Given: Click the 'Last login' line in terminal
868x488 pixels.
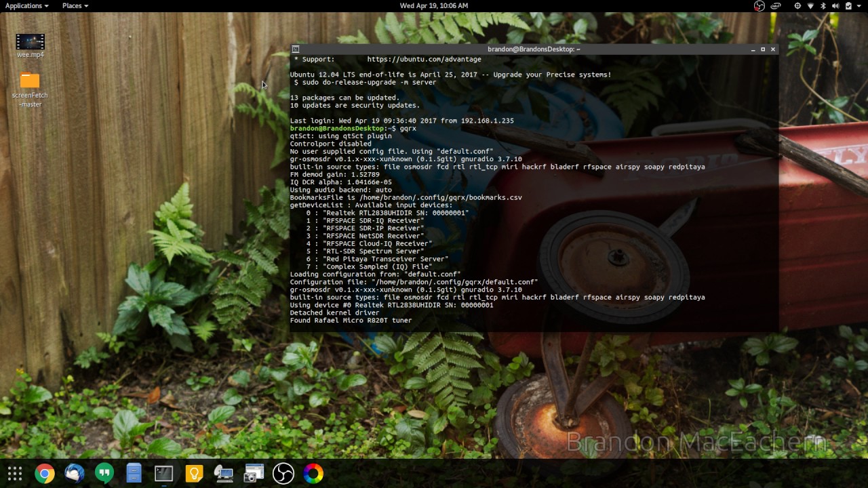Looking at the screenshot, I should point(402,121).
